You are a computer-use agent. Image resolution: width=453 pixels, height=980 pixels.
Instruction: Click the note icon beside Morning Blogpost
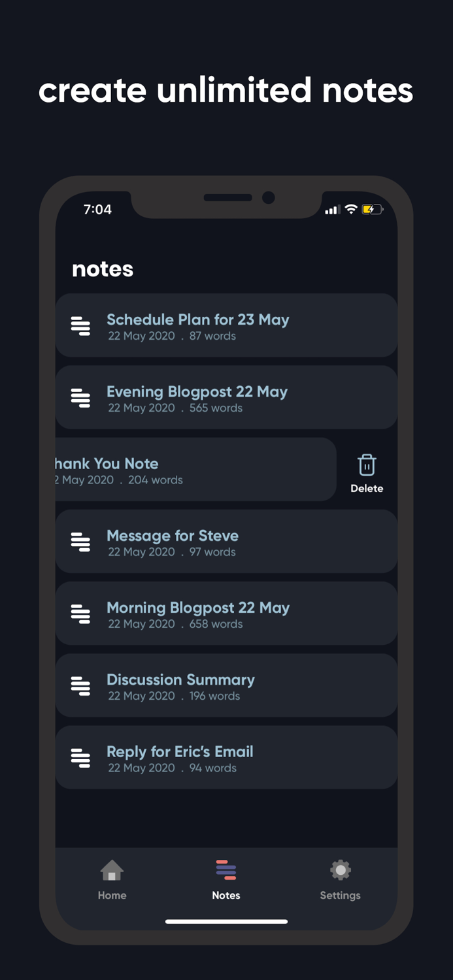pos(81,613)
